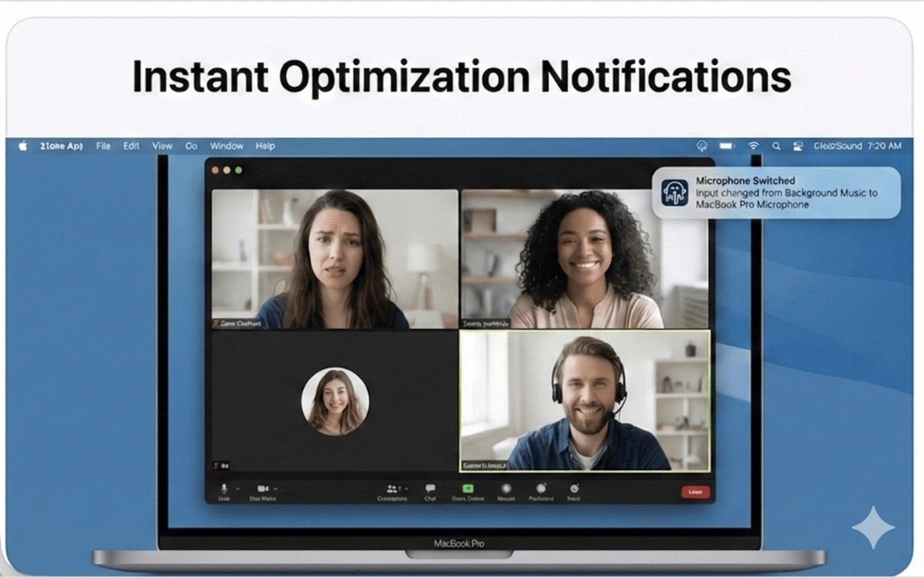
Task: Open the Go menu
Action: [x=191, y=146]
